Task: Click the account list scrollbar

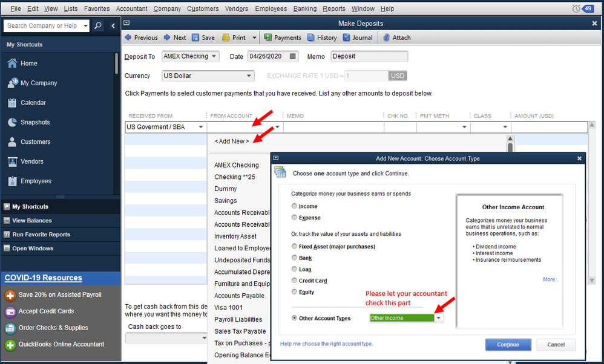Action: 510,147
